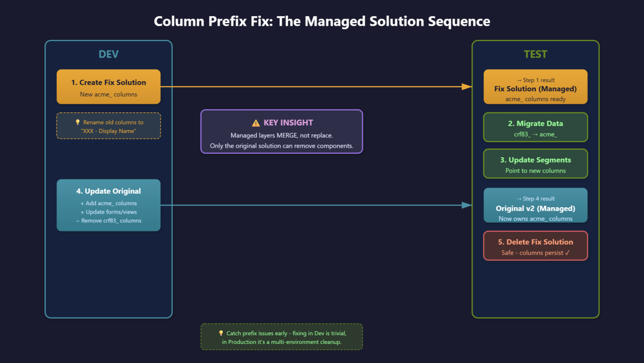Select the 1. Create Fix Solution box
The height and width of the screenshot is (363, 644).
pos(108,87)
